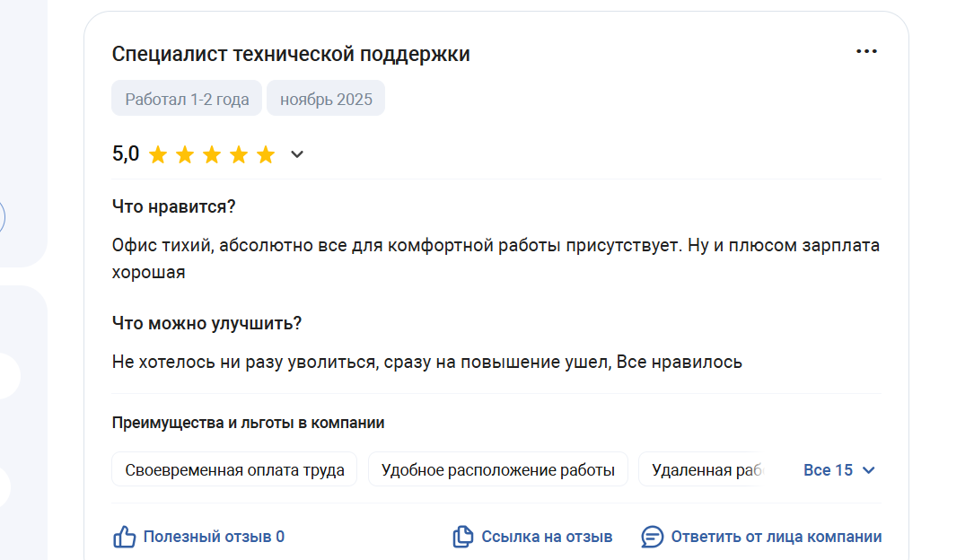The image size is (974, 560).
Task: Click the partially hidden 'Удаленная работа' chip
Action: pos(699,469)
